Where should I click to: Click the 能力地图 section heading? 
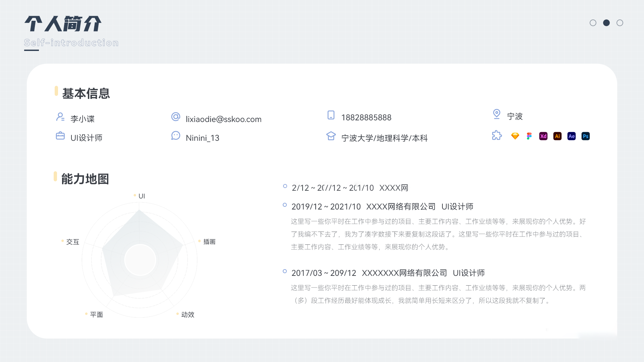(x=85, y=179)
